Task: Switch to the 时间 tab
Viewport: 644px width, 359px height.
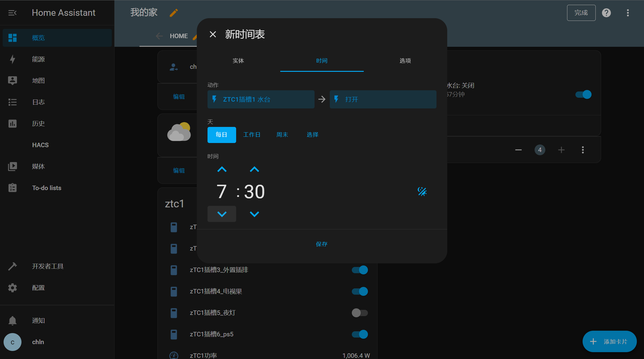Action: tap(322, 61)
